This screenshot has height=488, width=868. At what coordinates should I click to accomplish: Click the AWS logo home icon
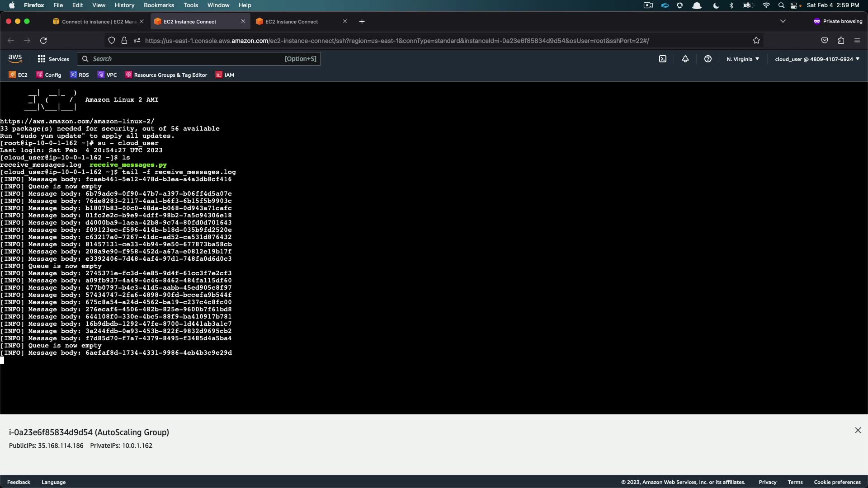[15, 59]
